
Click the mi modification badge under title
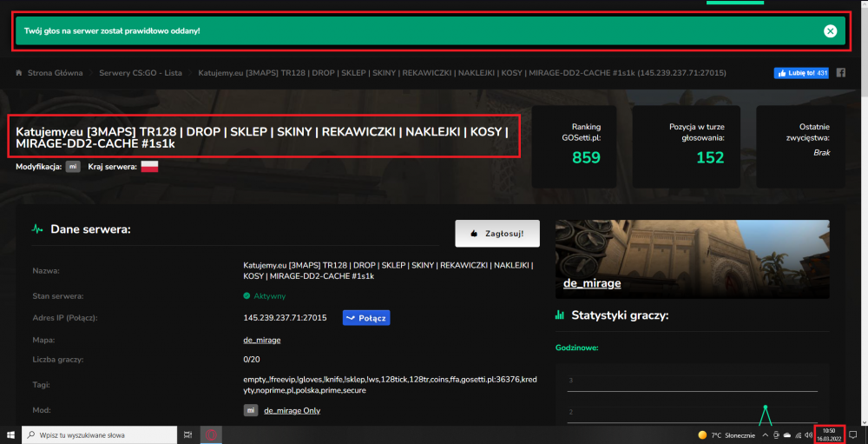pyautogui.click(x=73, y=166)
